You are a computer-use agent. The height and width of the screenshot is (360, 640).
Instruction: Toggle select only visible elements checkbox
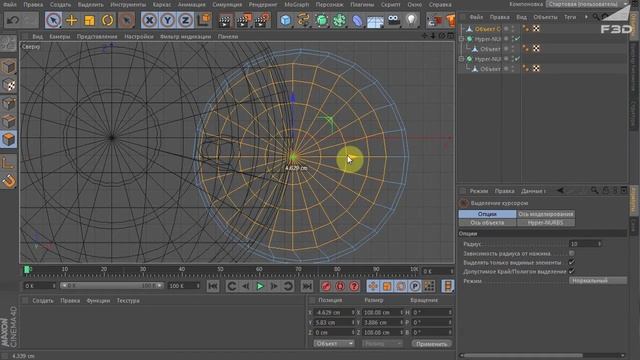[571, 262]
